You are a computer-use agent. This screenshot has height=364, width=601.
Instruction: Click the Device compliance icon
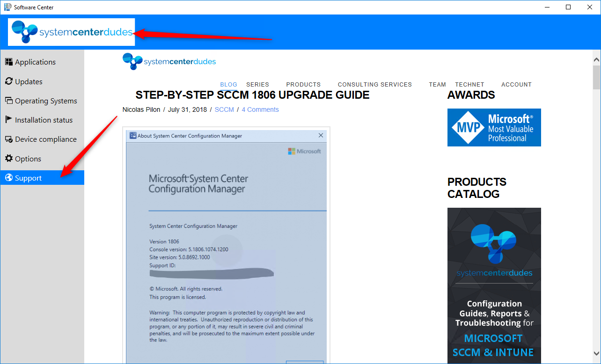tap(8, 139)
